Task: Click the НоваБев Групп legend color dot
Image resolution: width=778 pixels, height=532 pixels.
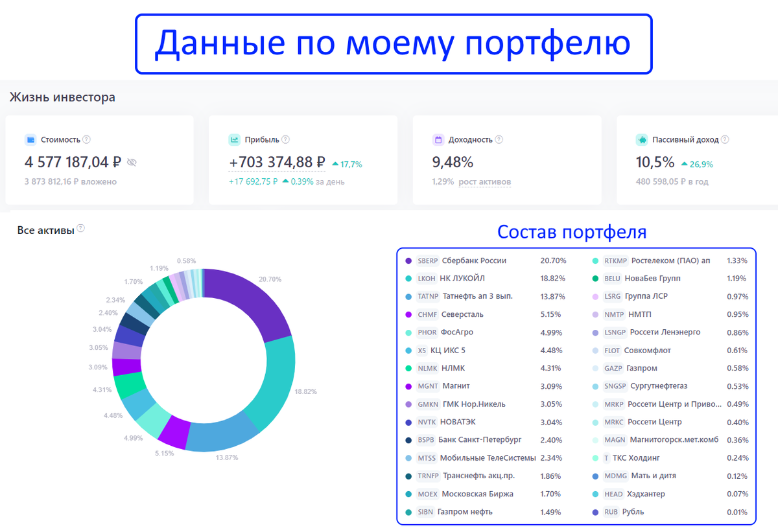Action: (595, 279)
